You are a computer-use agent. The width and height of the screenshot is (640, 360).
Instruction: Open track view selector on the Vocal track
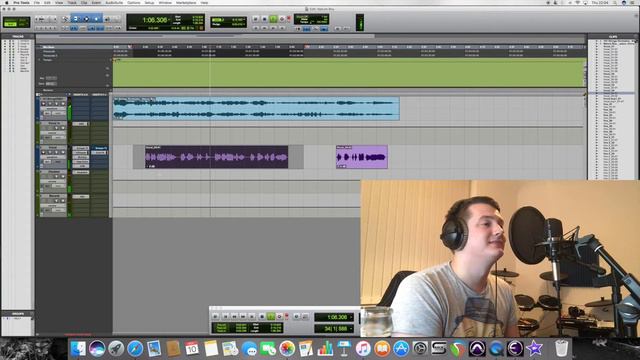coord(53,157)
